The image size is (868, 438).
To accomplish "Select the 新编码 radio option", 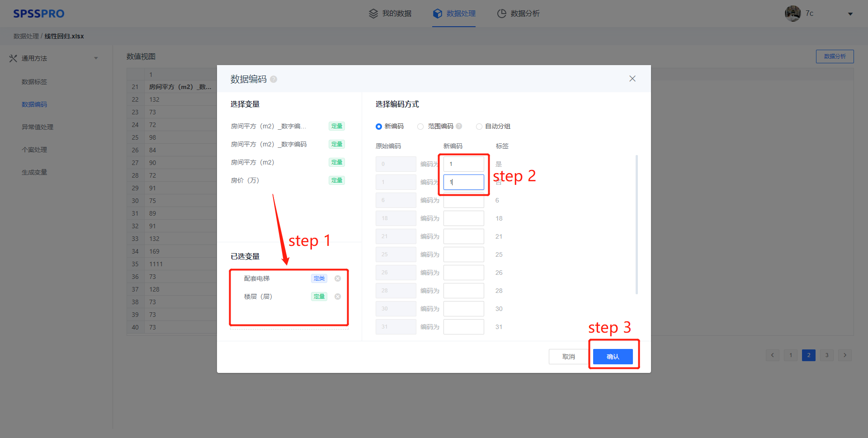I will tap(379, 127).
